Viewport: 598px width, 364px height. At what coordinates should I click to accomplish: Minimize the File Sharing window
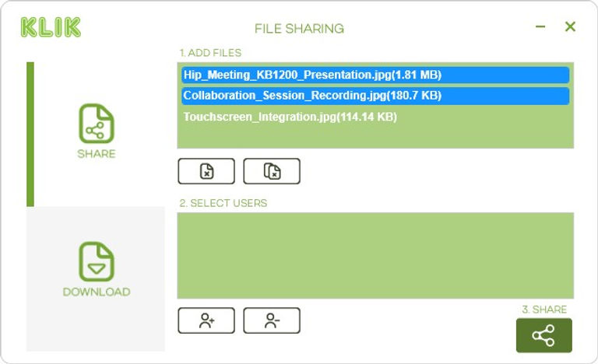[x=540, y=27]
